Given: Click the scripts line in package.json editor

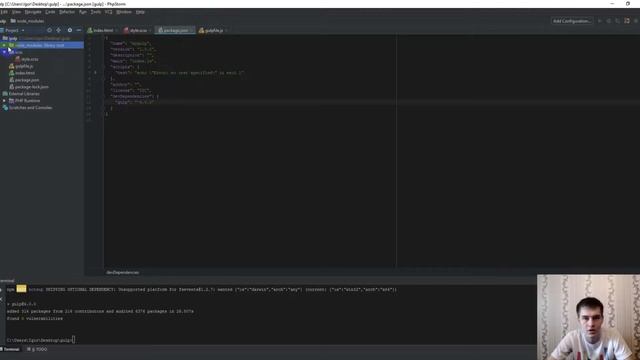Looking at the screenshot, I should tap(124, 67).
